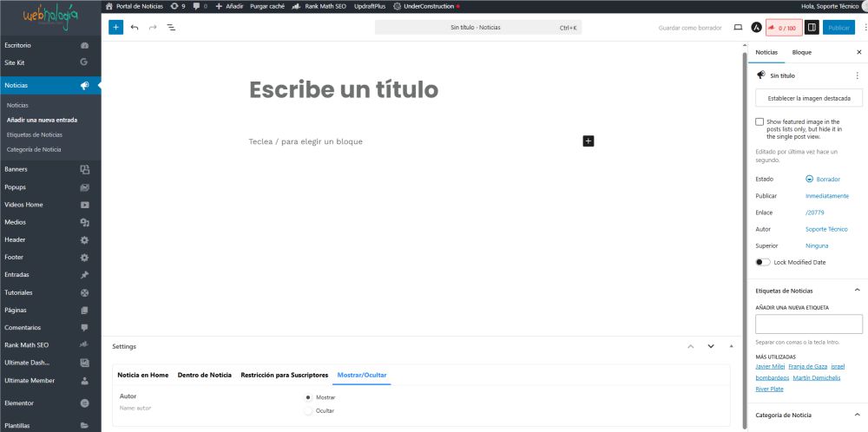
Task: Toggle the settings sidebar panel icon
Action: pos(812,28)
